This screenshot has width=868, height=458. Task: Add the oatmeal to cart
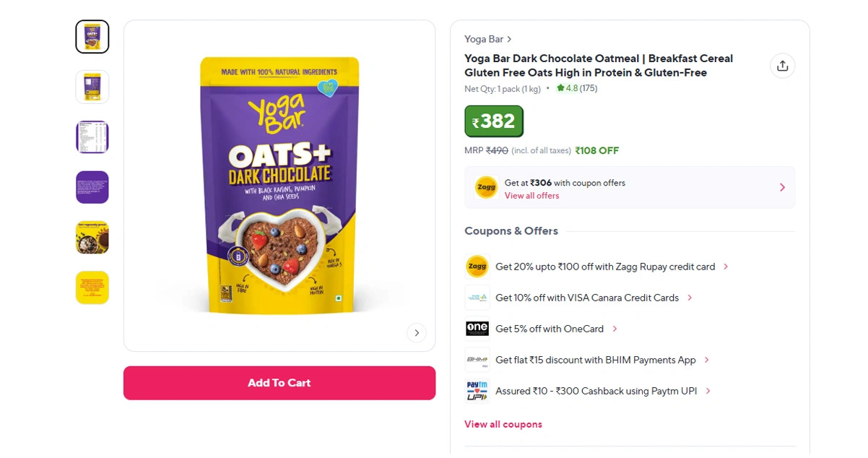pyautogui.click(x=279, y=383)
